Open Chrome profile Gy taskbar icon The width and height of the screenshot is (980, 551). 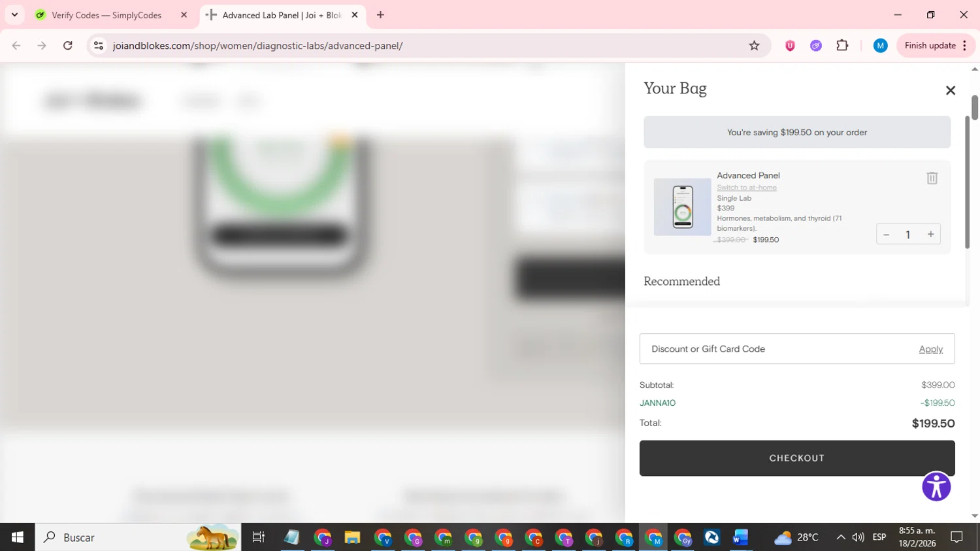click(683, 537)
